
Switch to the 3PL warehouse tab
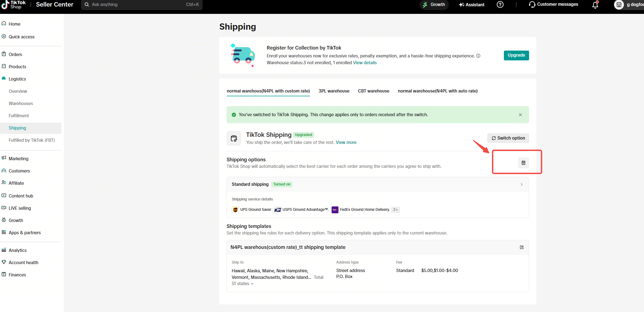pyautogui.click(x=334, y=91)
